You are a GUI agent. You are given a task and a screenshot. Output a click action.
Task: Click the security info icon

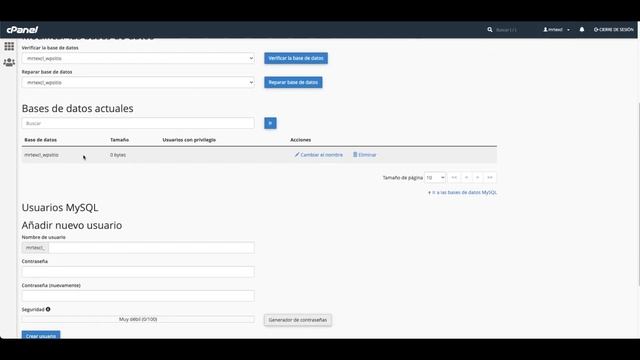(48, 309)
